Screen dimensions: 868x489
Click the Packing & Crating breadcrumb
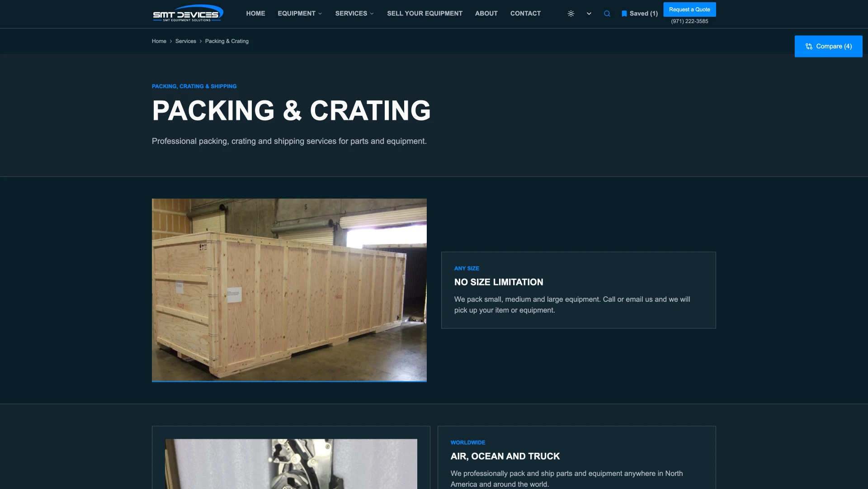point(227,41)
